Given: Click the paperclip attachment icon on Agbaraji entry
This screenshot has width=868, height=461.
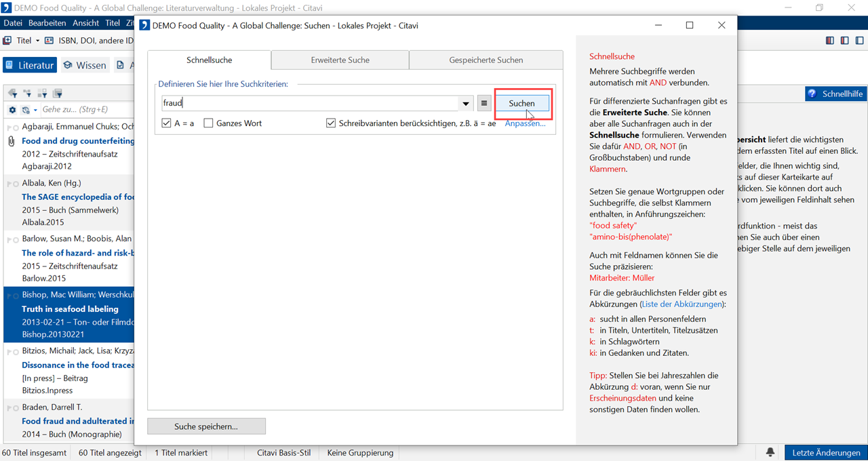Looking at the screenshot, I should [x=11, y=141].
